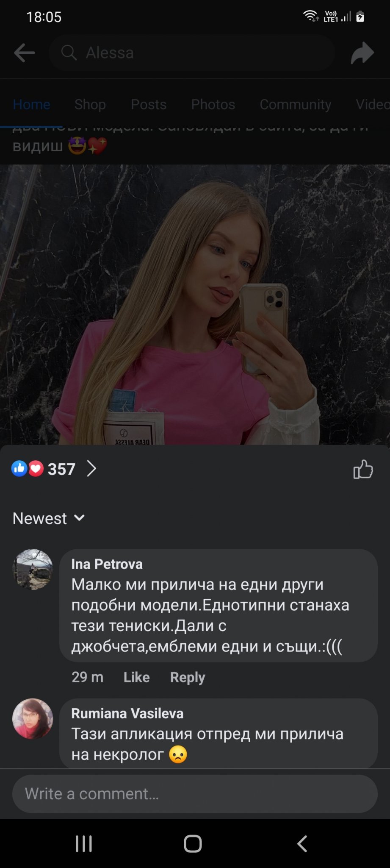The width and height of the screenshot is (390, 868).
Task: Open the Posts tab
Action: coord(149,104)
